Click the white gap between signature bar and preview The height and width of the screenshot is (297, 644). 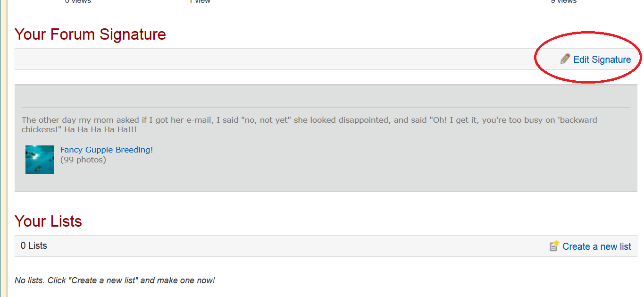(326, 77)
